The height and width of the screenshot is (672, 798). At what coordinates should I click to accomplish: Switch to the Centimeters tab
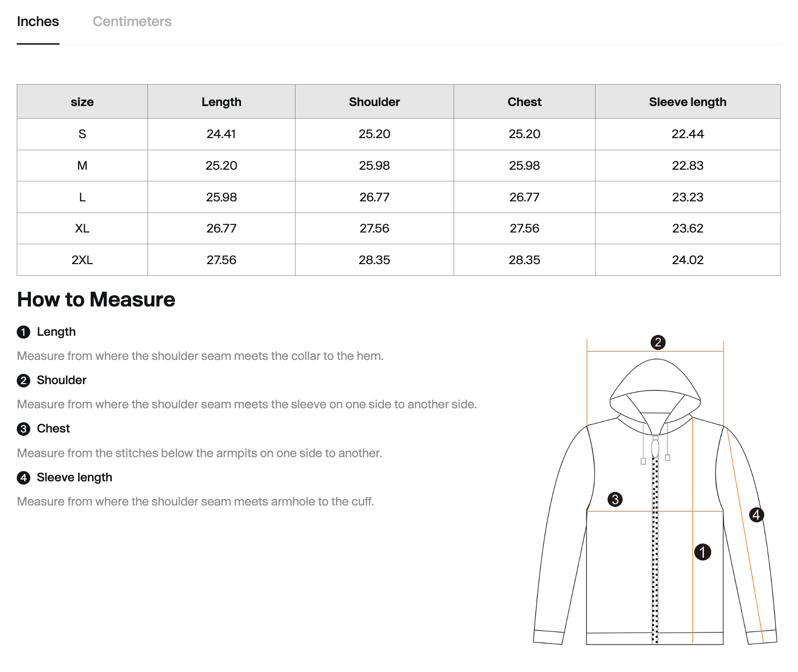132,21
